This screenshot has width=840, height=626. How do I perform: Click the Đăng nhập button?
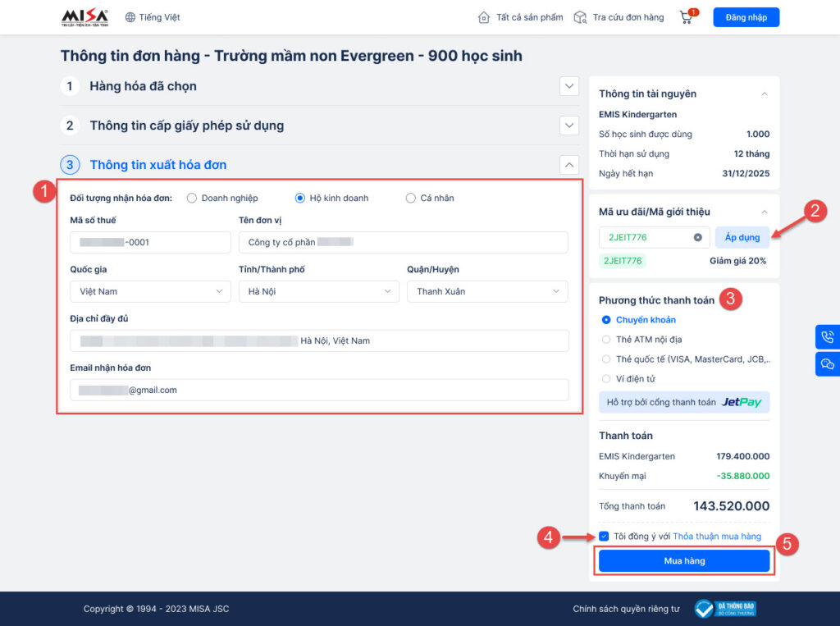[x=746, y=17]
